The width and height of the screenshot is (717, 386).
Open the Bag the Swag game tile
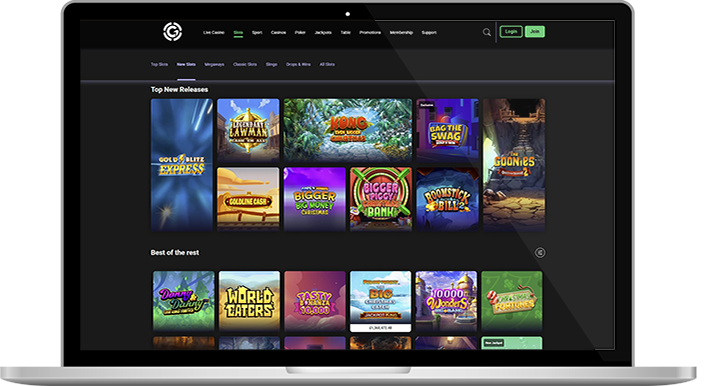pos(447,130)
